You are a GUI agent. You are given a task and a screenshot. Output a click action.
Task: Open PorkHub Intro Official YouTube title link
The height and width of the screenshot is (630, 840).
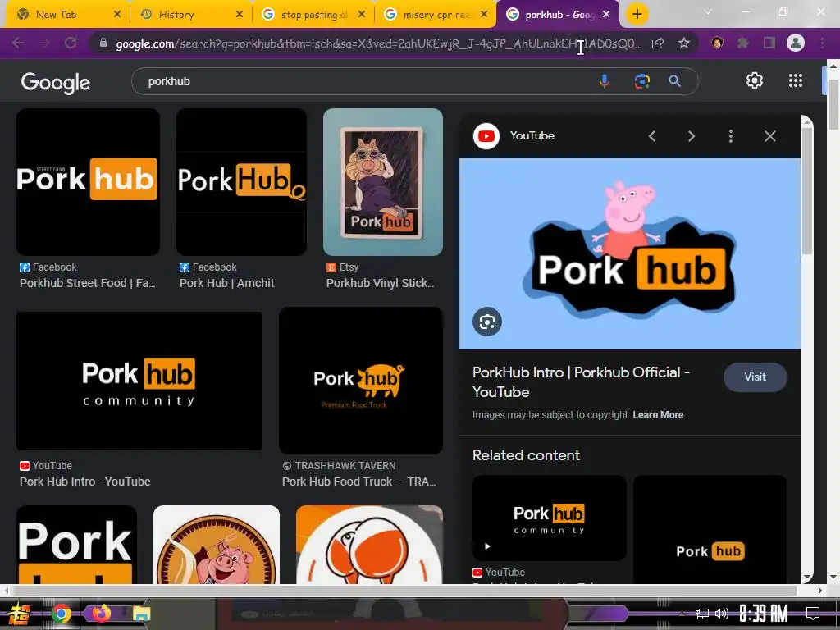tap(581, 382)
